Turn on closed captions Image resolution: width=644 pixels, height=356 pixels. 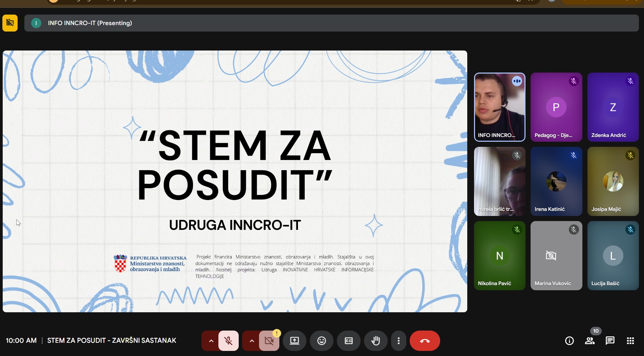coord(348,341)
